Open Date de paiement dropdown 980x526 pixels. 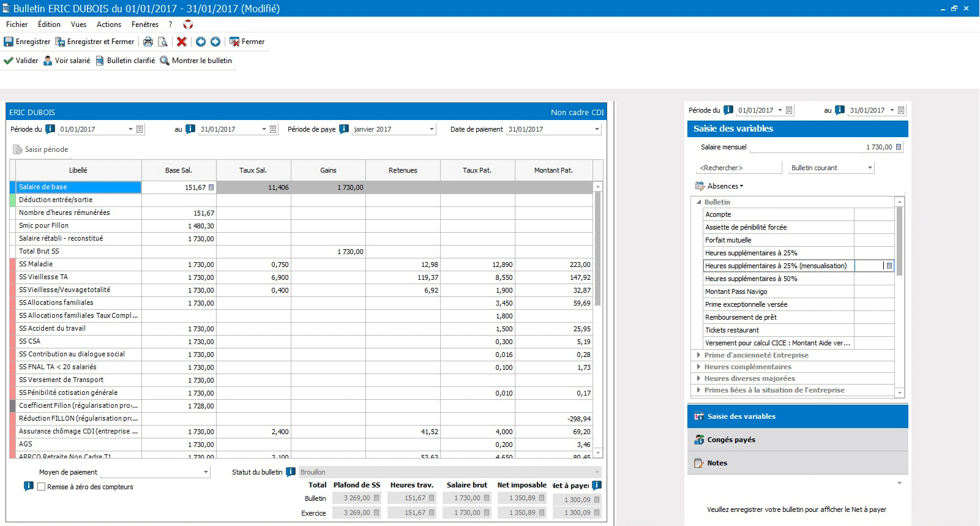pos(597,129)
